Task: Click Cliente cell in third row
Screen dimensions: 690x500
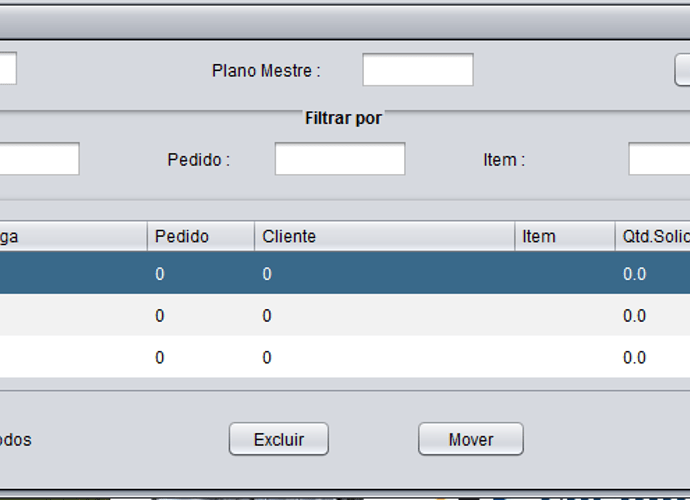Action: [x=385, y=357]
